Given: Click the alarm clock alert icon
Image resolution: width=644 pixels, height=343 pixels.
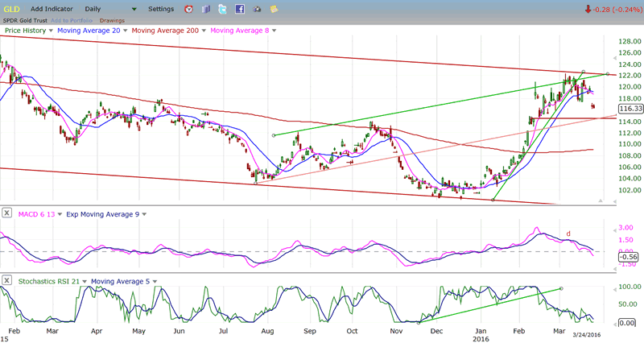Looking at the screenshot, I should (x=188, y=9).
